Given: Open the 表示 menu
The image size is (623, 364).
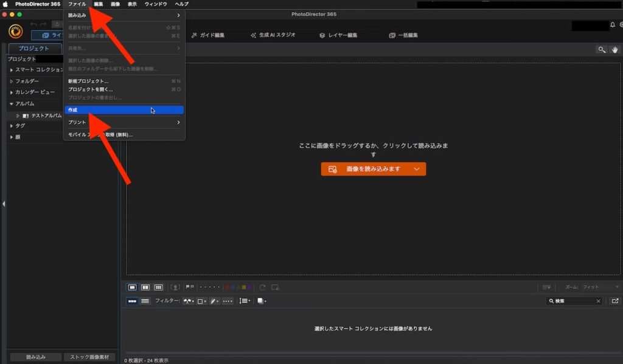Looking at the screenshot, I should click(132, 4).
